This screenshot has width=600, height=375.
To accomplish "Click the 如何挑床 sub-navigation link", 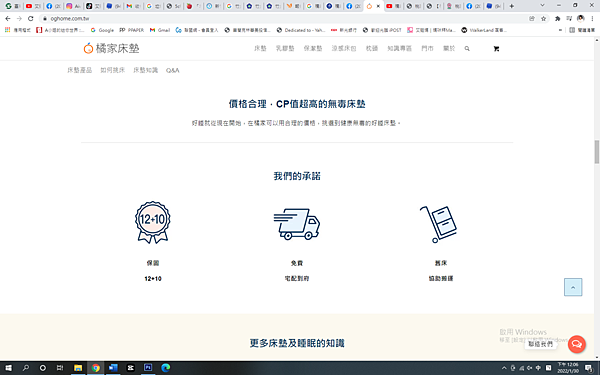I will point(112,70).
